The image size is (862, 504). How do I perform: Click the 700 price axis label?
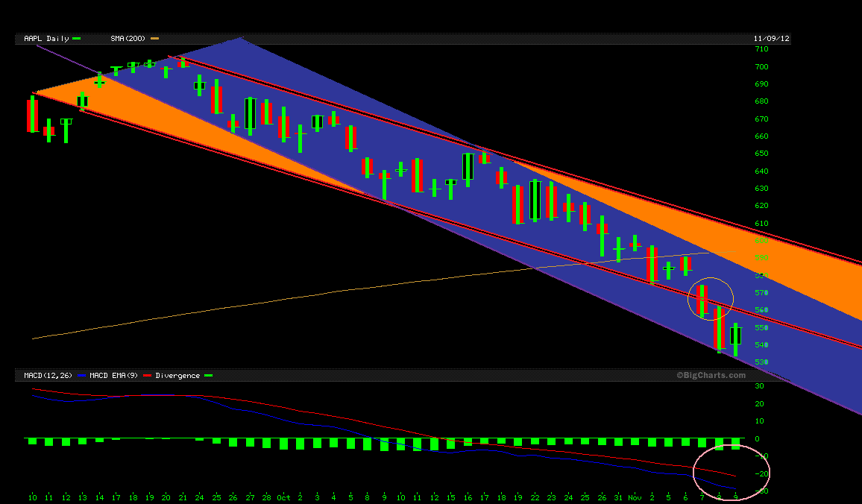click(x=761, y=66)
